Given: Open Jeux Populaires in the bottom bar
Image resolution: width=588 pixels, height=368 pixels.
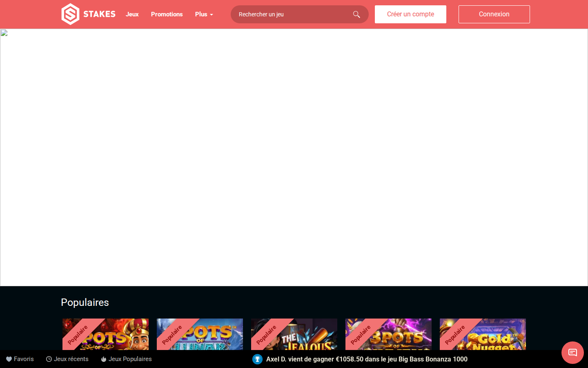Looking at the screenshot, I should pyautogui.click(x=126, y=359).
